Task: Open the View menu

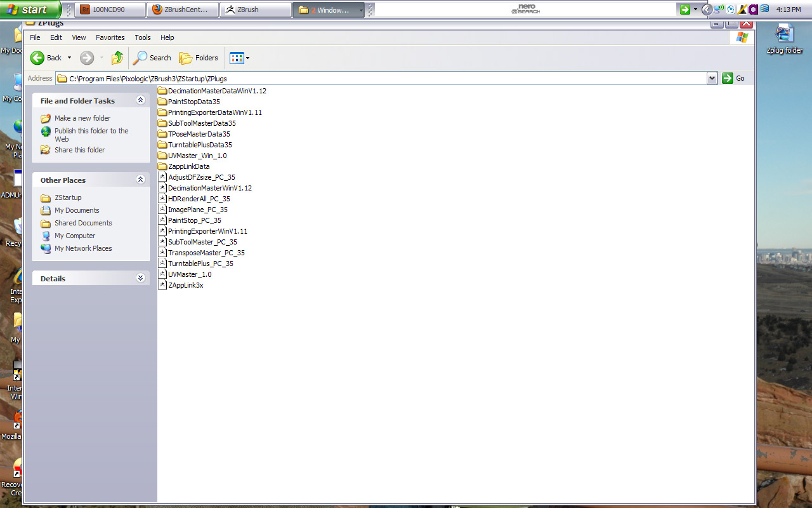Action: pyautogui.click(x=79, y=37)
